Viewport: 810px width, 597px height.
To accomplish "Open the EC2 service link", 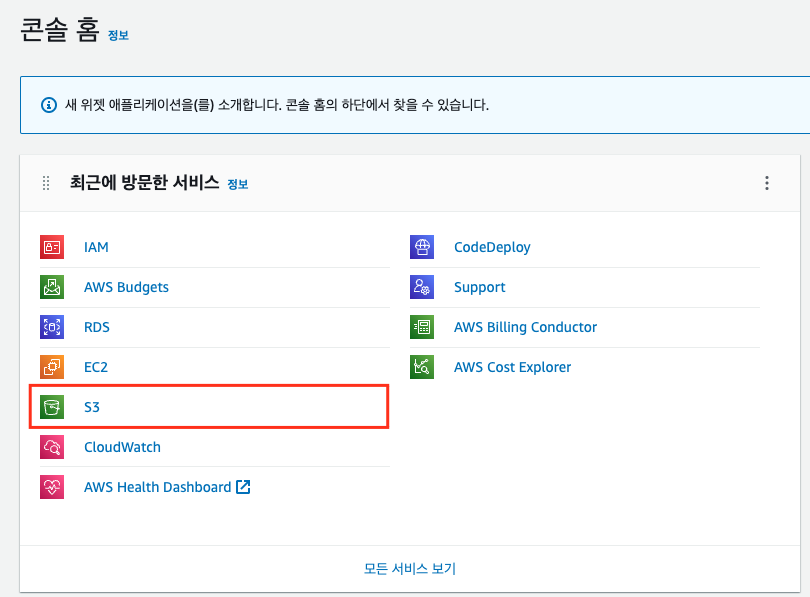I will [96, 367].
